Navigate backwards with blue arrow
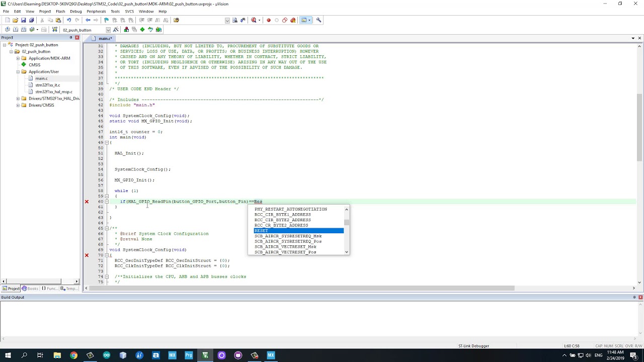The image size is (644, 362). [88, 20]
